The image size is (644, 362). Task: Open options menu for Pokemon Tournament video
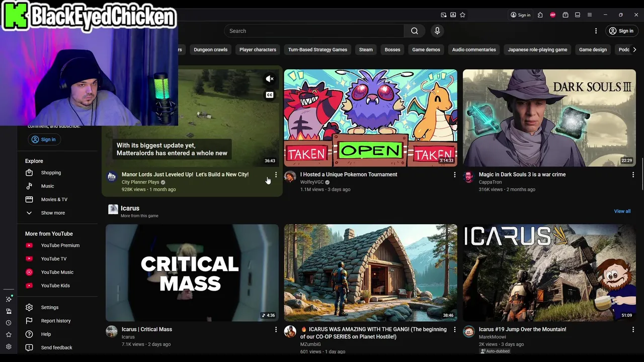click(x=454, y=174)
